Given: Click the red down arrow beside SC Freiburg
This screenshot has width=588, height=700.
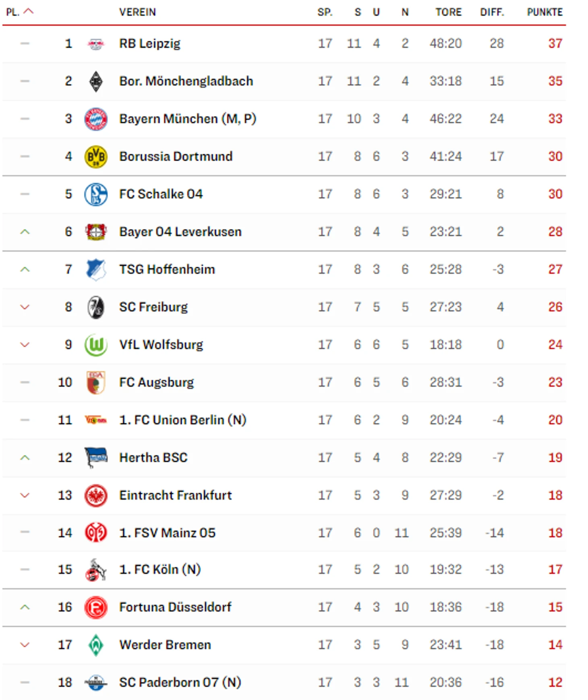Looking at the screenshot, I should [x=25, y=307].
